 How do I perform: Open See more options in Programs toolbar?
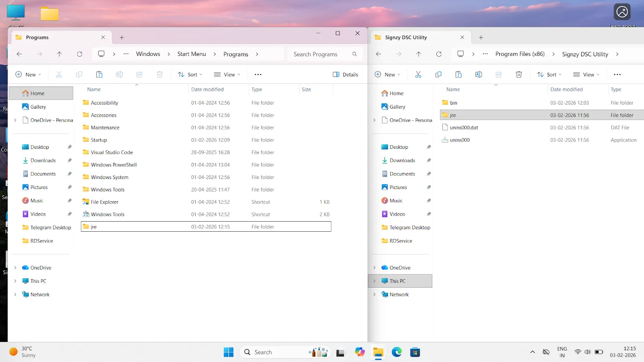(258, 74)
